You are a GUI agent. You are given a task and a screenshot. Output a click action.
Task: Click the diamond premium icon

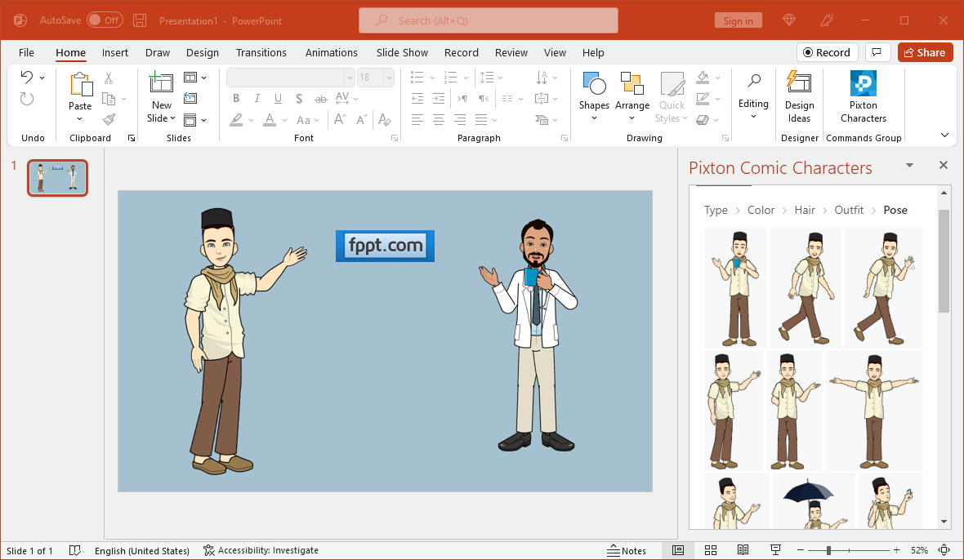[789, 20]
